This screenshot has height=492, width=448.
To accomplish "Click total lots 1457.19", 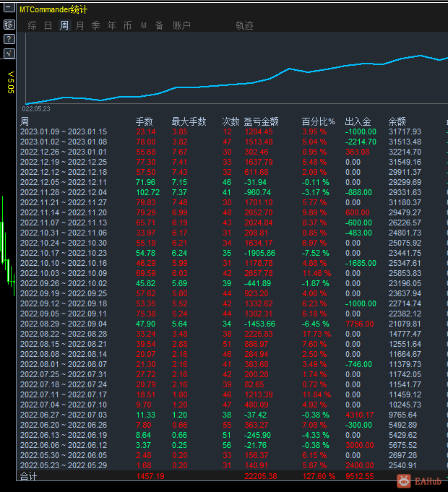I will point(150,476).
